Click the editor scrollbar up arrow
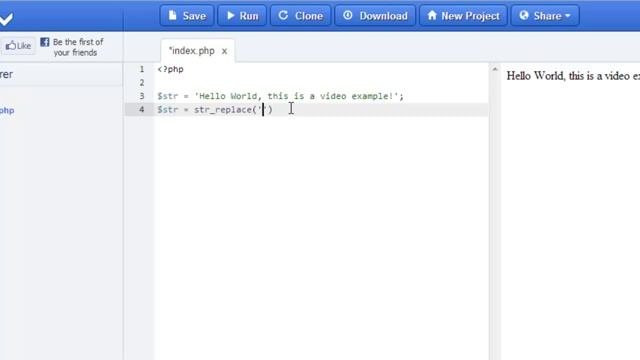 click(x=495, y=69)
